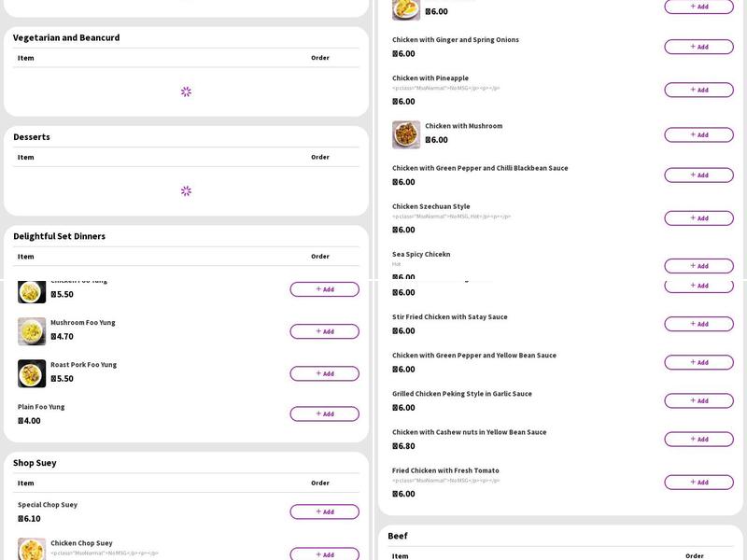Add Mushroom Foo Yung to order
Viewport: 747px width, 560px height.
click(x=324, y=331)
